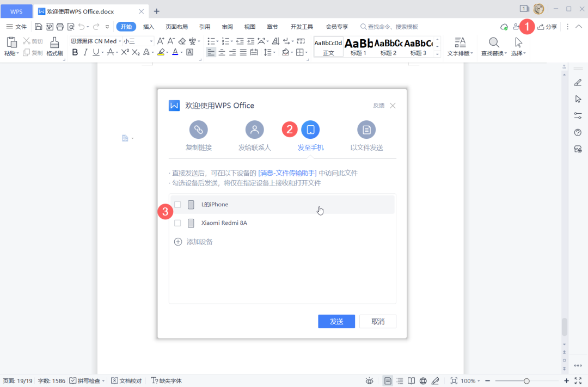Open the 文件 menu
This screenshot has width=588, height=387.
click(17, 27)
